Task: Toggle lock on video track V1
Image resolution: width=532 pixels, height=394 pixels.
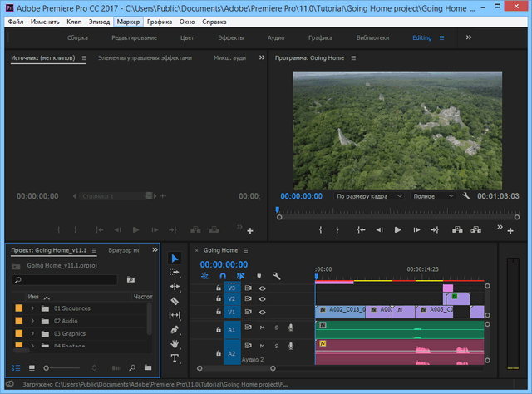Action: 219,312
